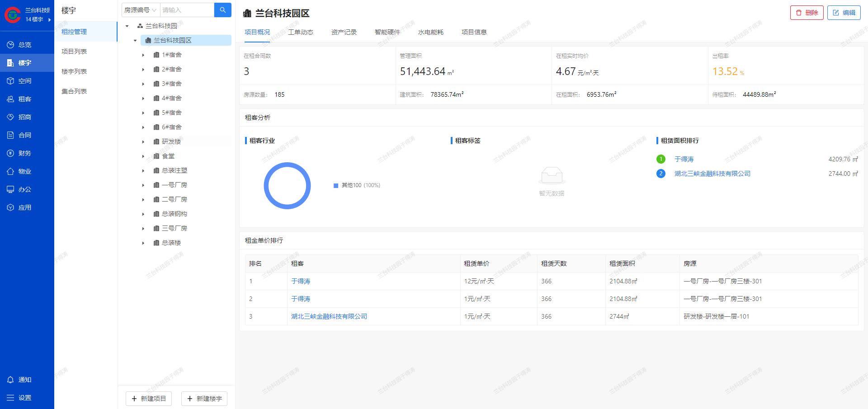This screenshot has width=868, height=409.
Task: Switch to the 工单动态 tab
Action: coord(300,32)
